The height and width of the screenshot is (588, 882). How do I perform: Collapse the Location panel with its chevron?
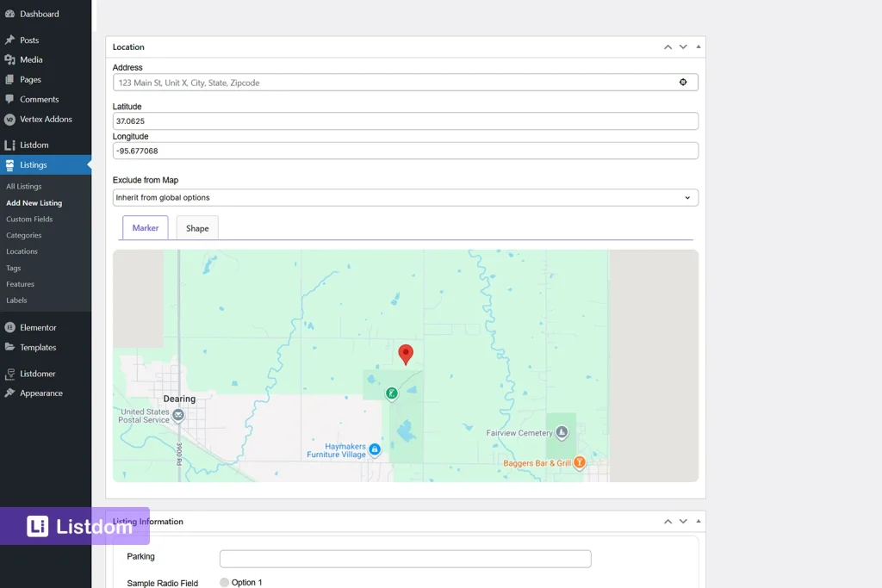click(668, 46)
